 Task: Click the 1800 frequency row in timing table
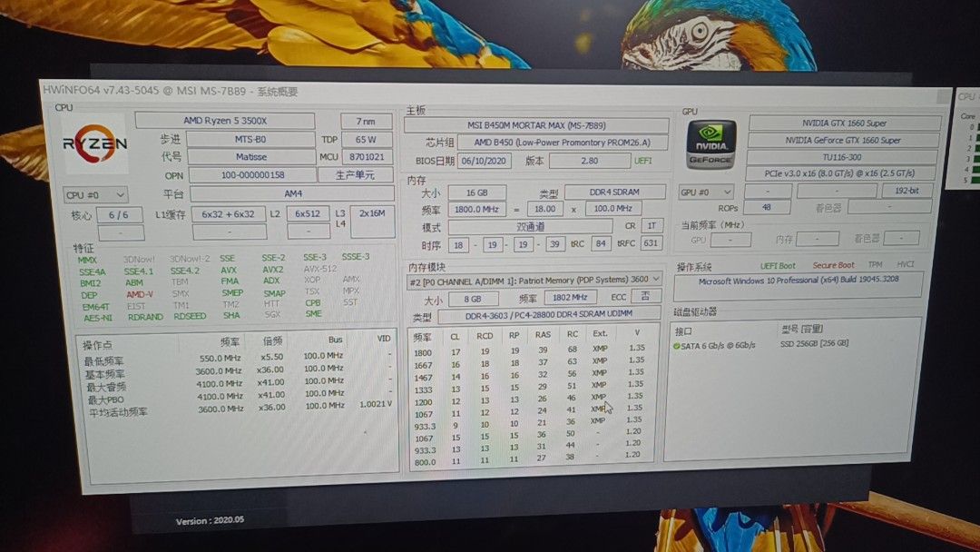530,350
